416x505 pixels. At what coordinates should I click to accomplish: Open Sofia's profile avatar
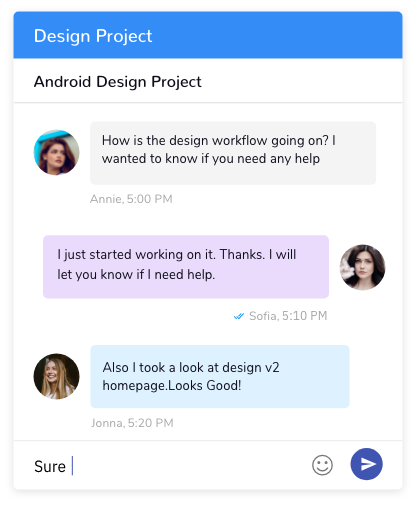point(362,267)
